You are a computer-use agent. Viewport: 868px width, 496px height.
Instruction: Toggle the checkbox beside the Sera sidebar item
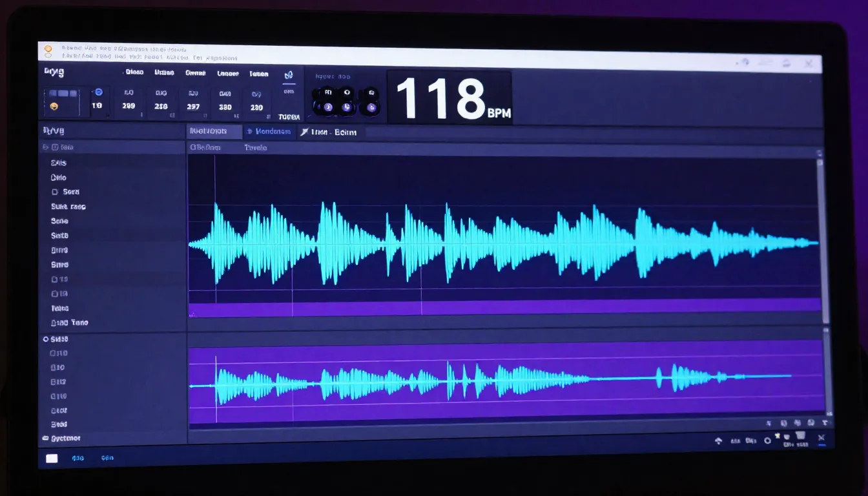[54, 192]
